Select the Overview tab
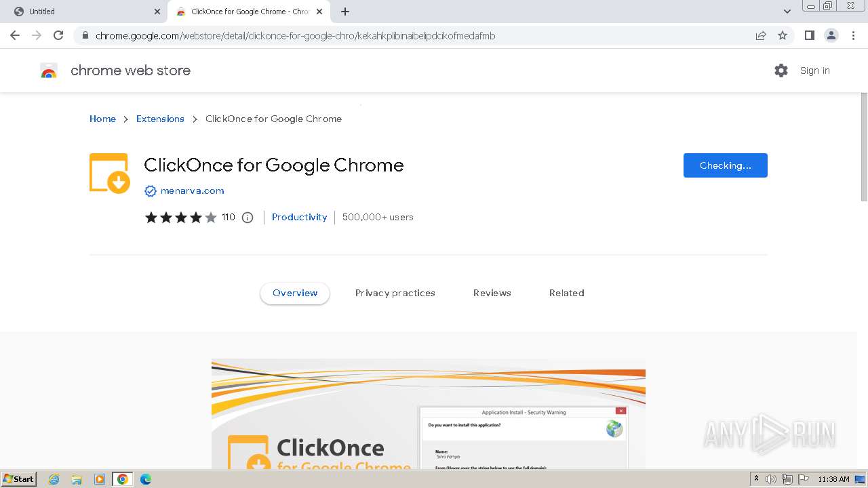The image size is (868, 488). [x=295, y=293]
